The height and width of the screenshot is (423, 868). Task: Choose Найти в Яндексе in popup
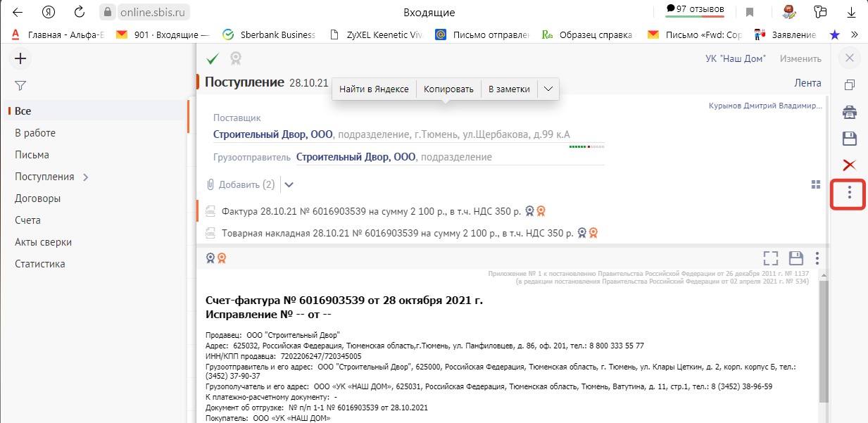point(374,89)
